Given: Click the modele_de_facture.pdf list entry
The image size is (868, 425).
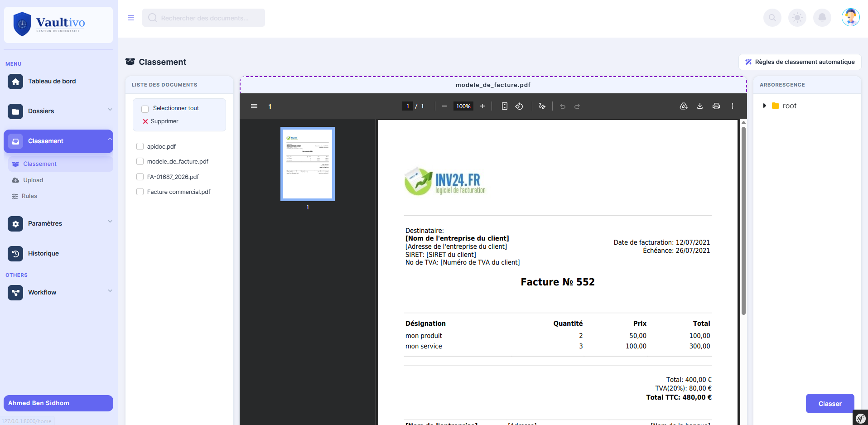Looking at the screenshot, I should click(x=178, y=161).
